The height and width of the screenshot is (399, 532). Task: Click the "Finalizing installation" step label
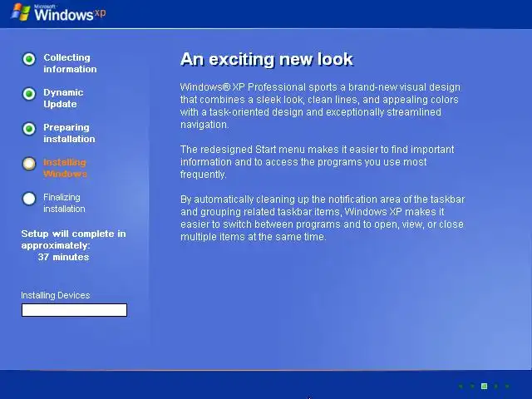64,203
